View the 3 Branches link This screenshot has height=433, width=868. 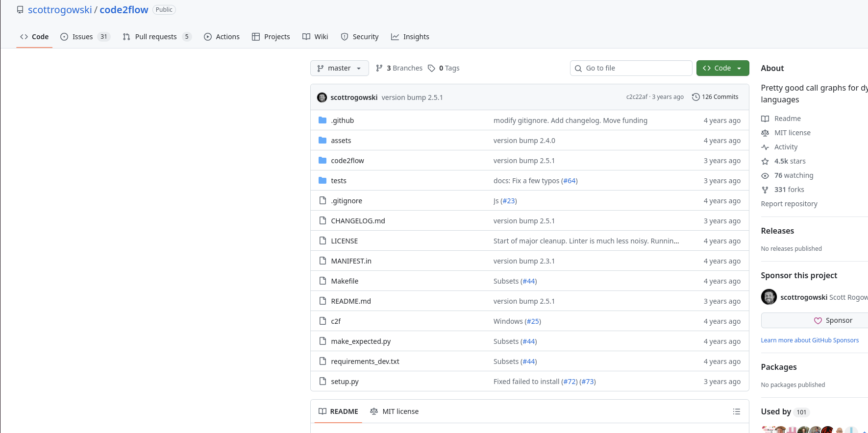pos(404,68)
